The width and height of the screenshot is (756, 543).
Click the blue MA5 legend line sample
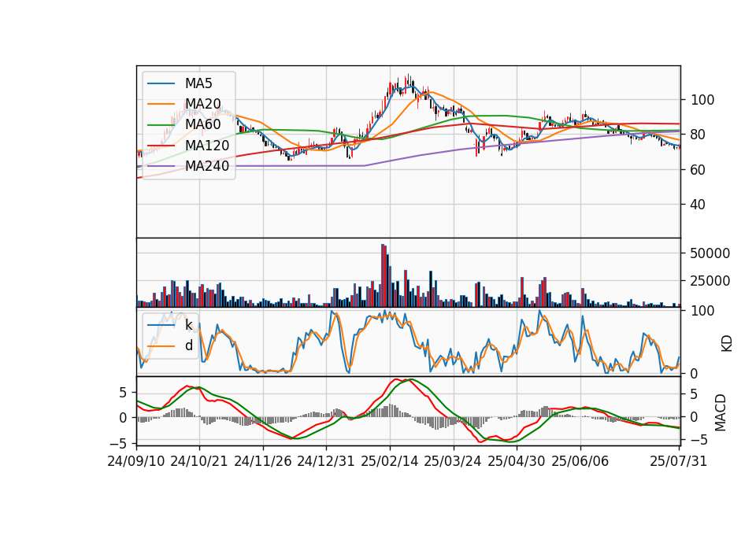161,84
